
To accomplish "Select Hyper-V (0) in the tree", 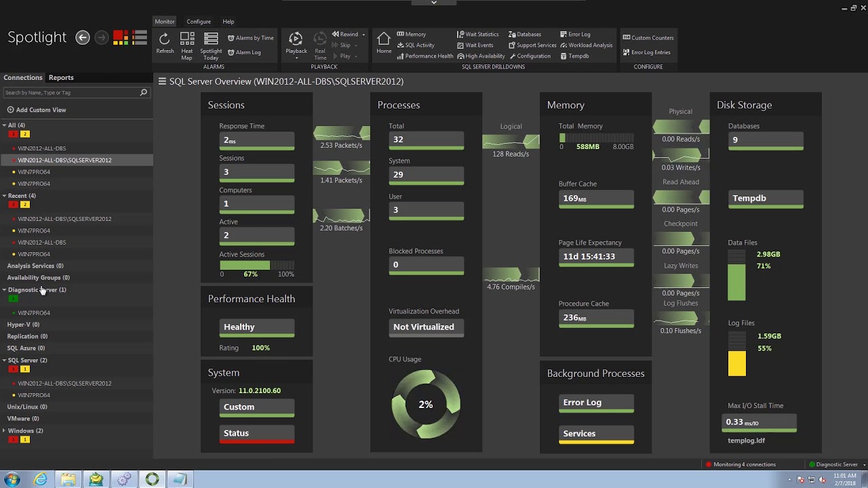I will pyautogui.click(x=23, y=325).
